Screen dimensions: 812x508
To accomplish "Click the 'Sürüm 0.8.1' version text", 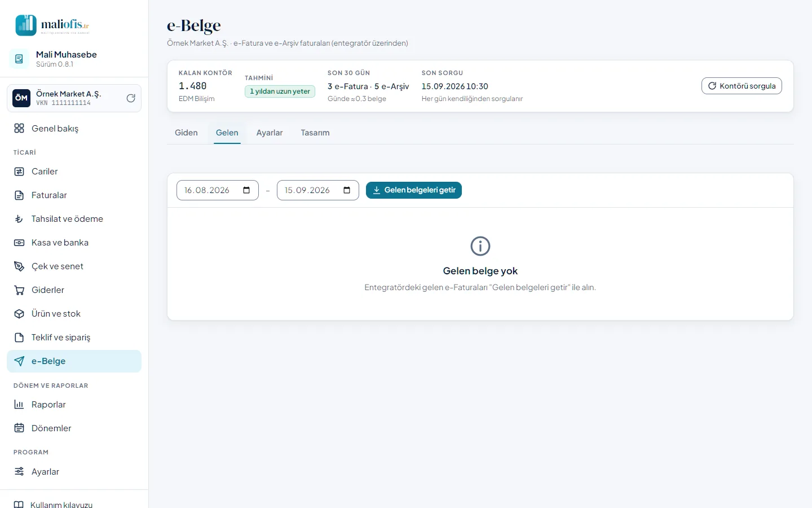I will pyautogui.click(x=55, y=64).
